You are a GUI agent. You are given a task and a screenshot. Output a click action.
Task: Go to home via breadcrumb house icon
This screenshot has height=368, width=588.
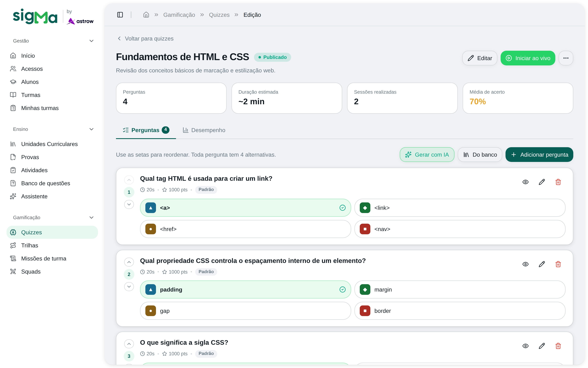point(146,15)
